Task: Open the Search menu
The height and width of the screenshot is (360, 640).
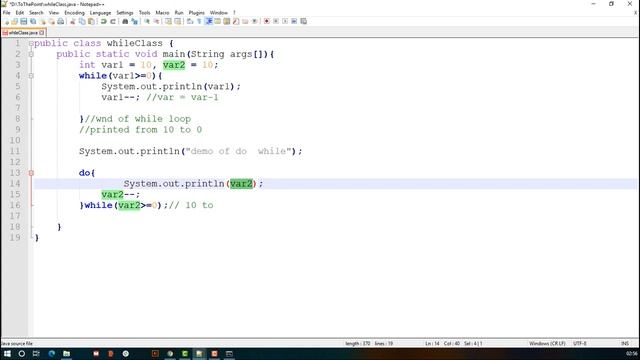Action: coord(36,13)
